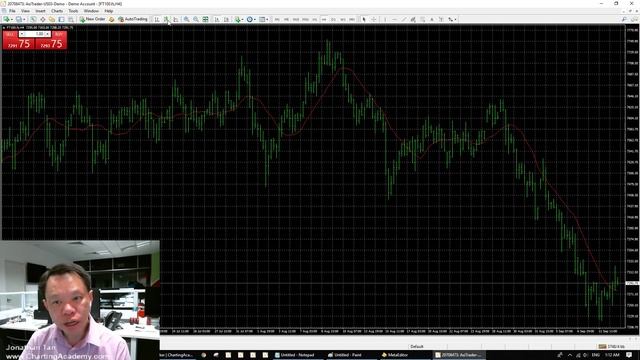Expand the Profiles dropdown arrow
Viewport: 640px width, 360px height.
pyautogui.click(x=24, y=19)
